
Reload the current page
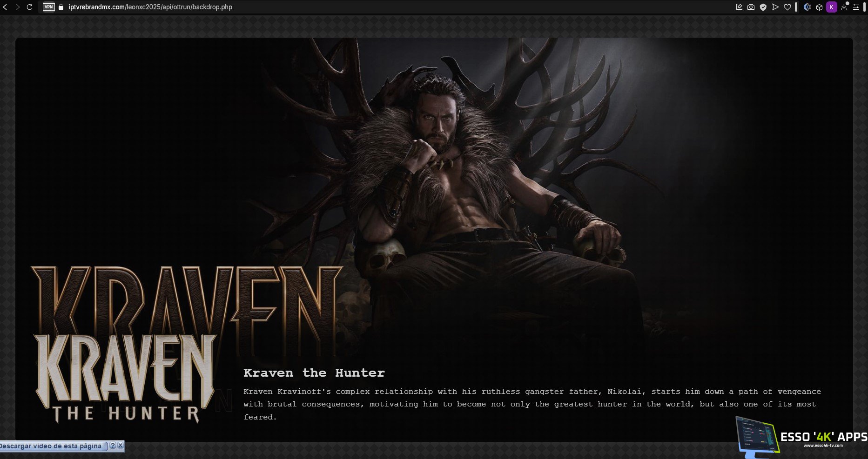click(30, 7)
